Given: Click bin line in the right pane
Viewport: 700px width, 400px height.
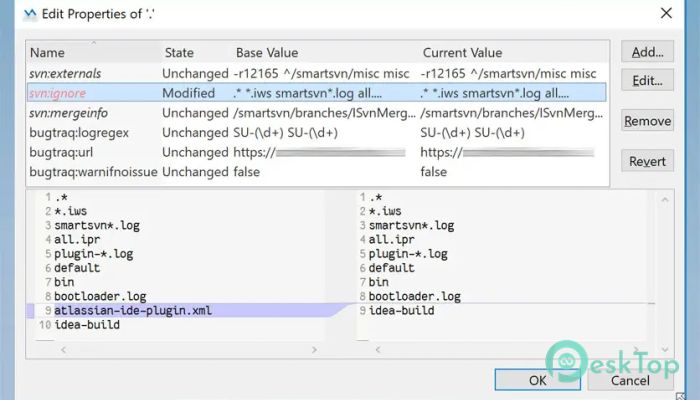Looking at the screenshot, I should (x=379, y=282).
